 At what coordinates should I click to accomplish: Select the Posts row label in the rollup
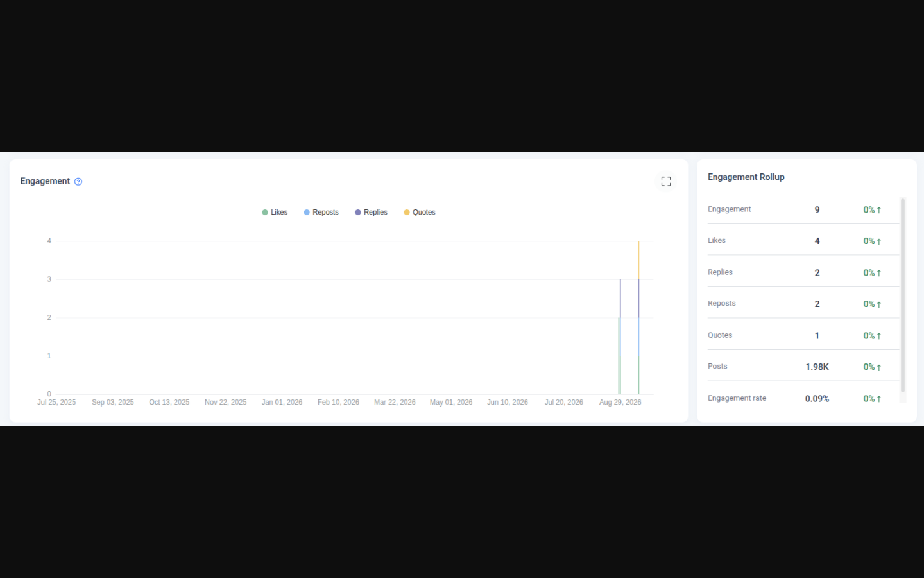(717, 367)
